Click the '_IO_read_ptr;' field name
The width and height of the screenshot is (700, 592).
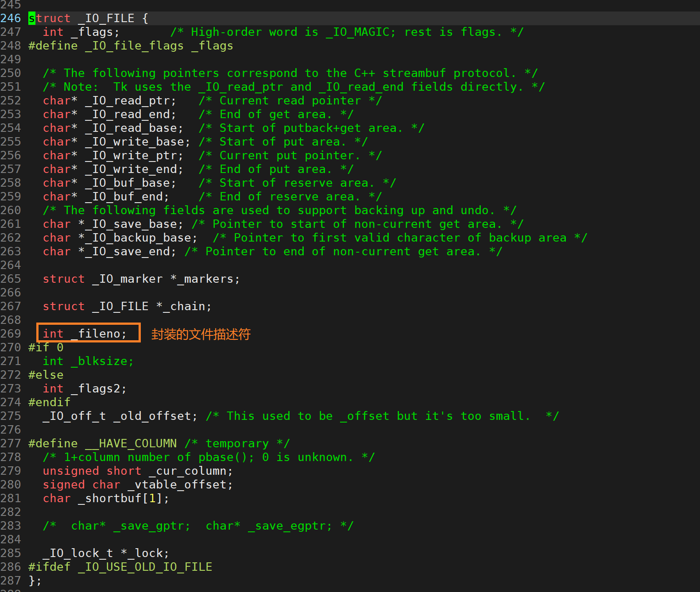(131, 100)
